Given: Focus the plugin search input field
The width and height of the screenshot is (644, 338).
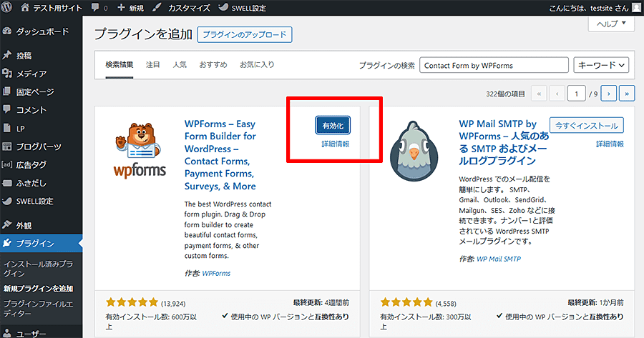Looking at the screenshot, I should click(x=494, y=65).
